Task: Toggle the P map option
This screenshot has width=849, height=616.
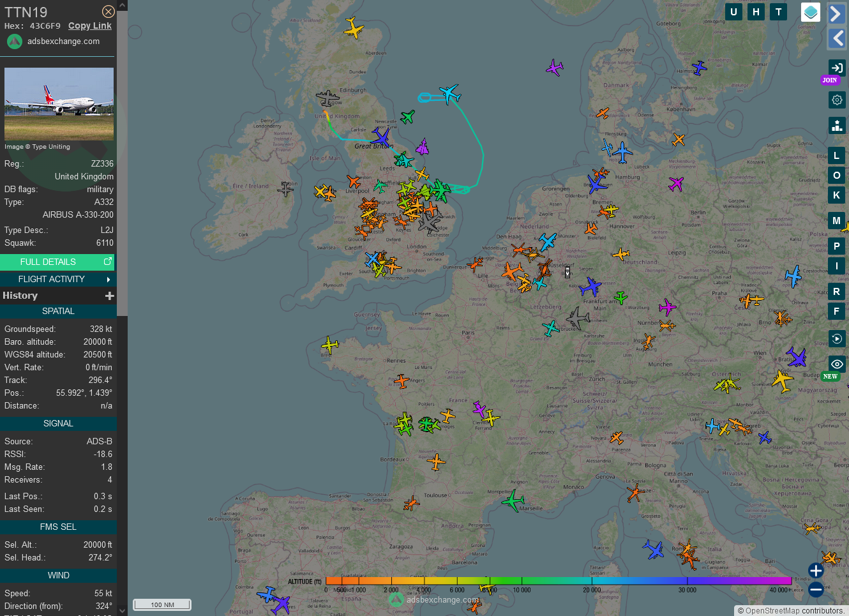Action: click(837, 246)
